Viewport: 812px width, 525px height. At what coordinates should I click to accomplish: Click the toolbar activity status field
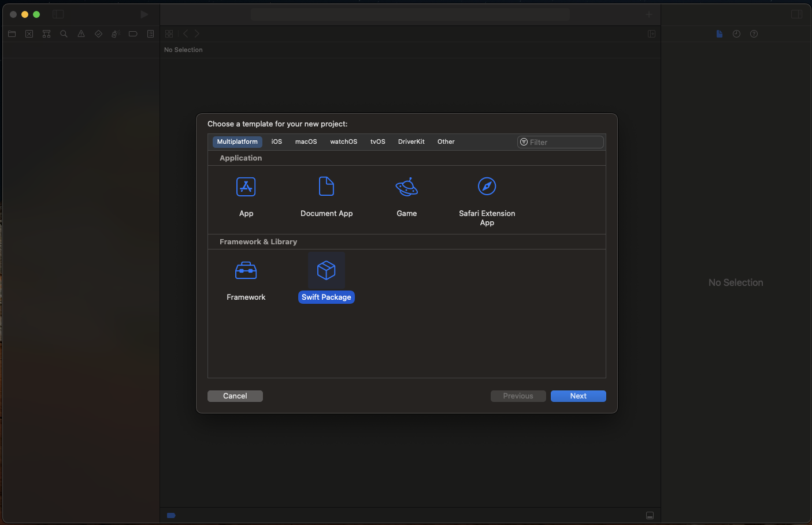coord(410,14)
